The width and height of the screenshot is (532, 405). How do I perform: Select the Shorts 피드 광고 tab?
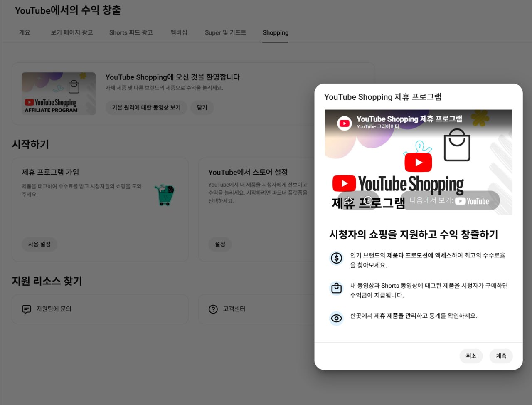131,32
